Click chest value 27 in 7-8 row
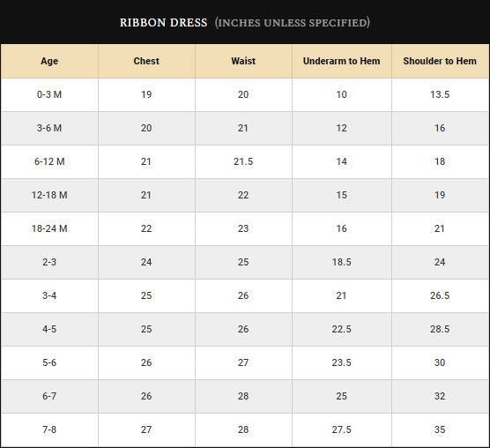Screen dimensions: 490x448 (x=146, y=429)
